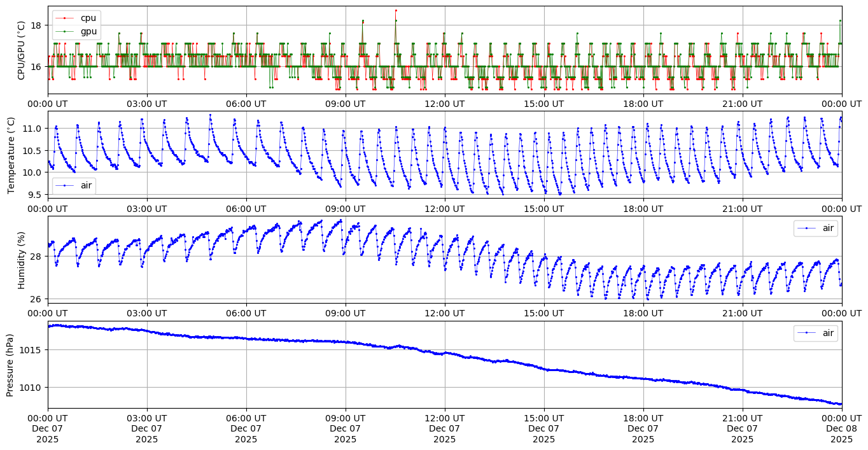Screen dimensions: 868x450
Task: Click the 26 tick on Humidity axis
Action: [36, 299]
